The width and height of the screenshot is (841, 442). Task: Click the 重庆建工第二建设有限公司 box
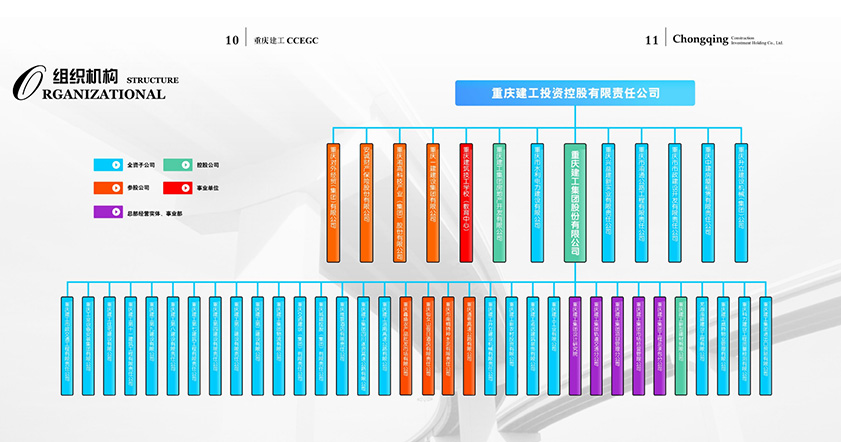click(257, 347)
